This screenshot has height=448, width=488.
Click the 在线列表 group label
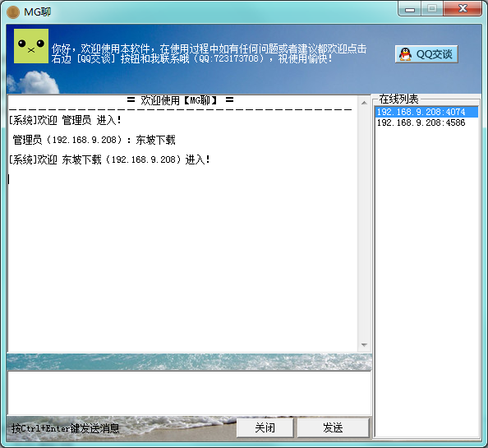click(398, 99)
